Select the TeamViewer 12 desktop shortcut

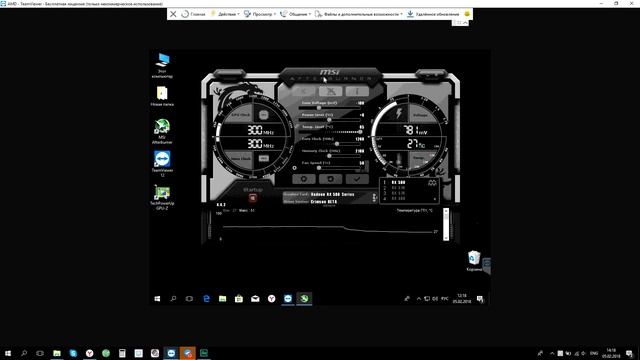(x=162, y=164)
